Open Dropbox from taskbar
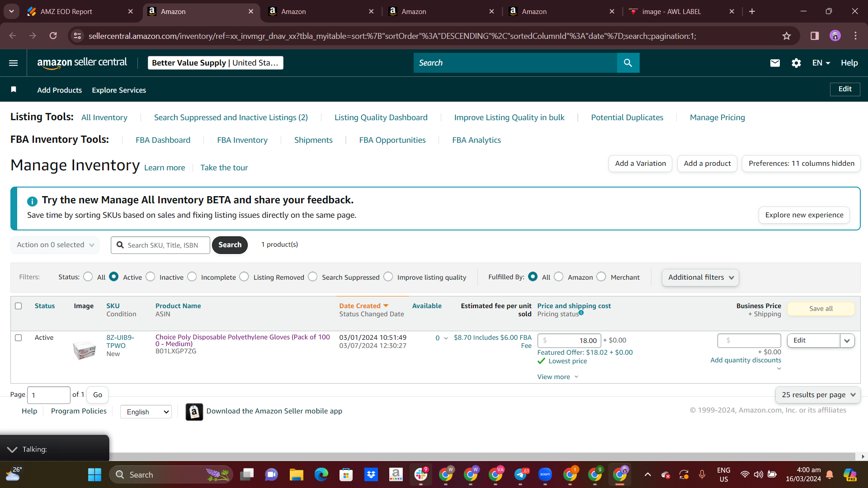 [x=371, y=474]
